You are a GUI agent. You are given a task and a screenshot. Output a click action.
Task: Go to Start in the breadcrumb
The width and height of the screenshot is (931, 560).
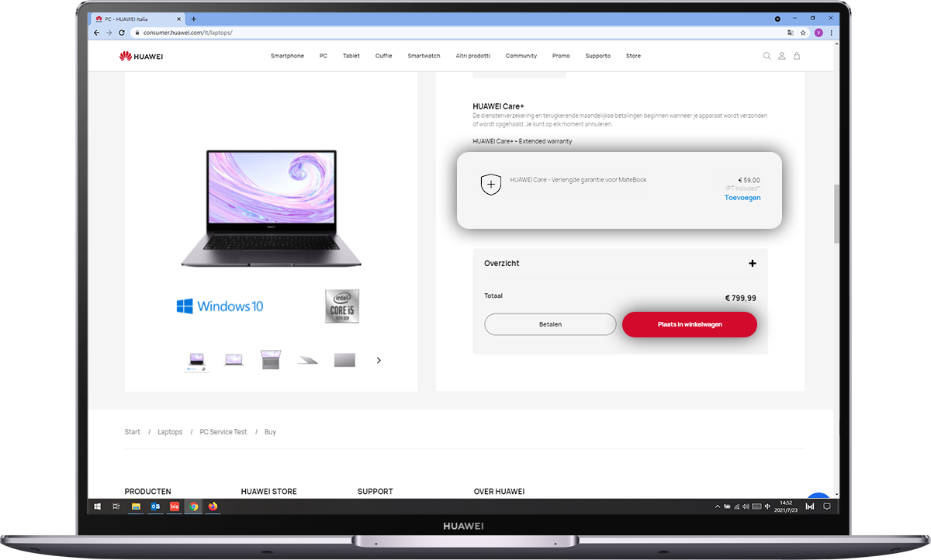[133, 432]
